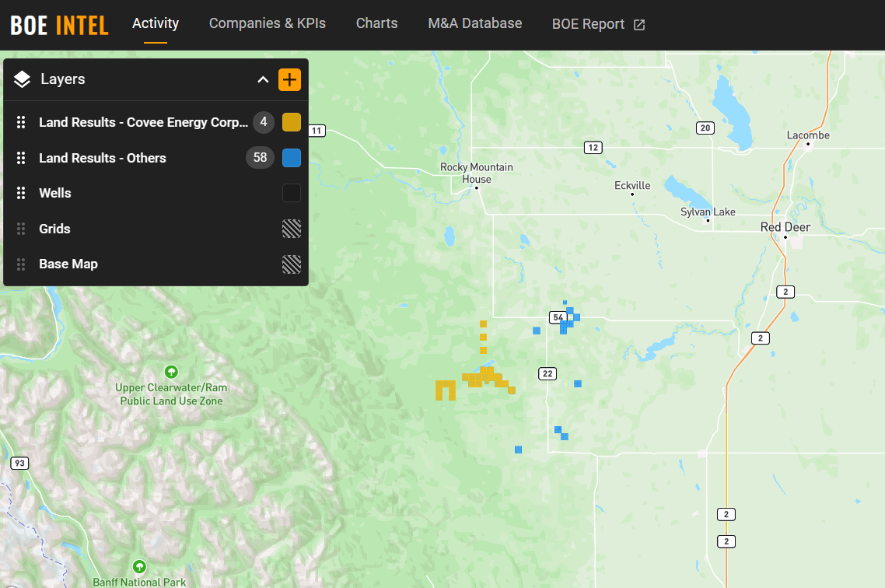Collapse the Layers panel chevron
885x588 pixels.
click(x=263, y=79)
